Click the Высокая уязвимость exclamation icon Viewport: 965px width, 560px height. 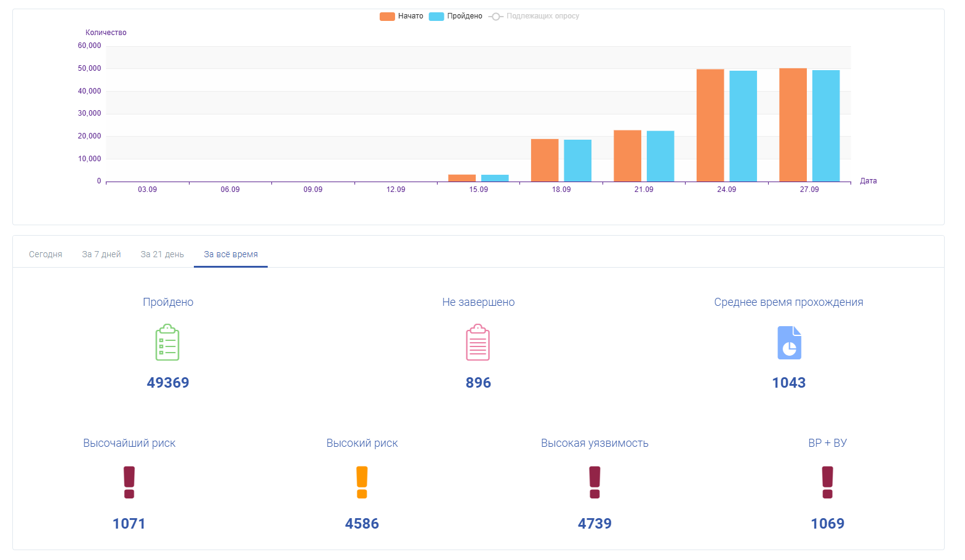point(595,482)
